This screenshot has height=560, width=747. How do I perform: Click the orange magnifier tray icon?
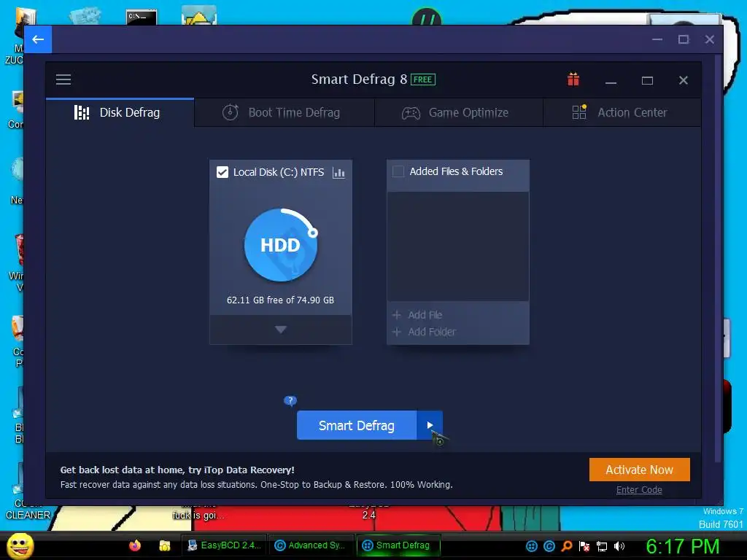(566, 546)
